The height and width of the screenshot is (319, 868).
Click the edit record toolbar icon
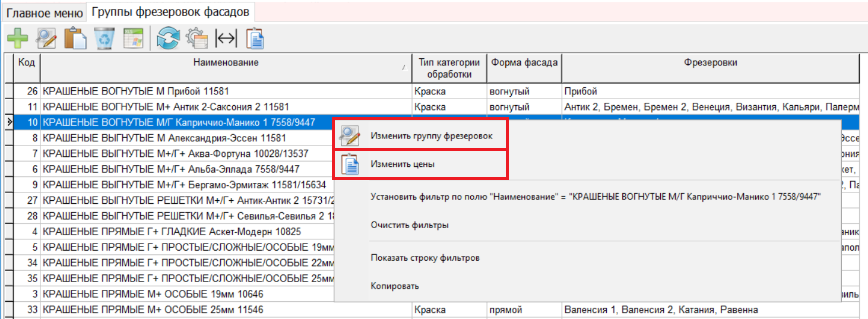[x=46, y=39]
